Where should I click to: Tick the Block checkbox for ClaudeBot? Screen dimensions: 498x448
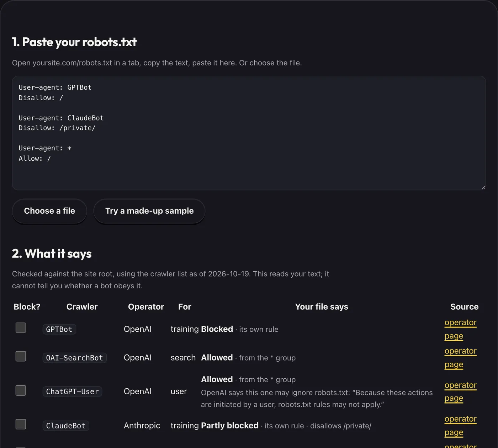(x=21, y=424)
